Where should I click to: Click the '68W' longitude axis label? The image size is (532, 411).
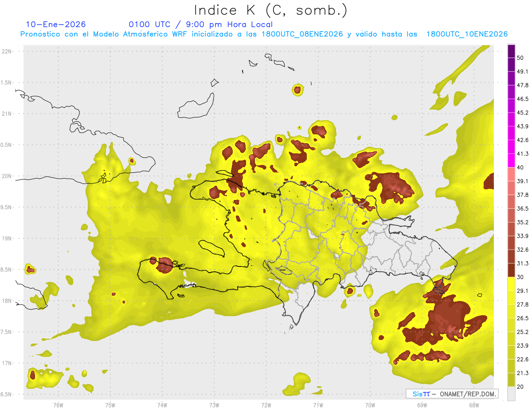click(x=473, y=405)
